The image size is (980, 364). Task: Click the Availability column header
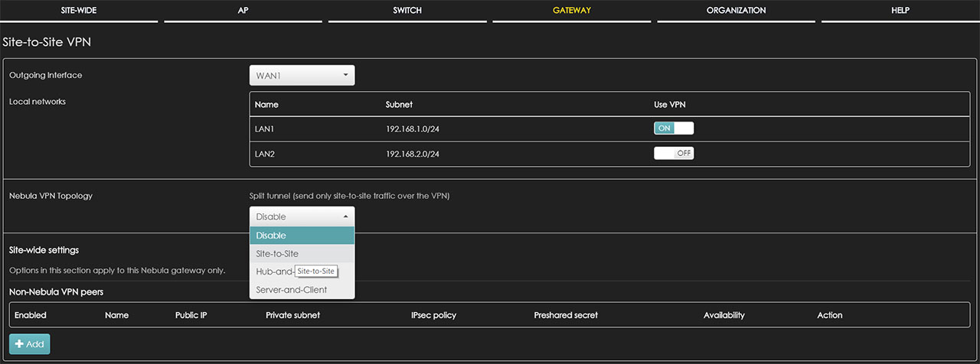tap(724, 315)
